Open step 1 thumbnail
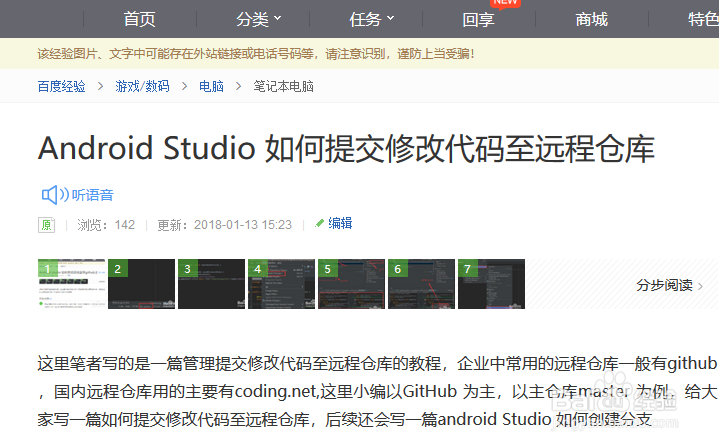 [x=71, y=284]
